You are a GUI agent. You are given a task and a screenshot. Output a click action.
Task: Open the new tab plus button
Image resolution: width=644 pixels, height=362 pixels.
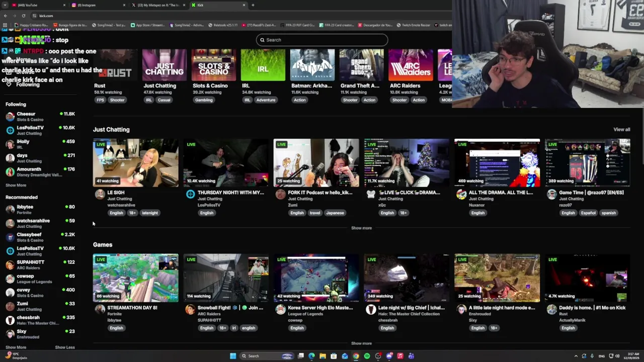[253, 5]
